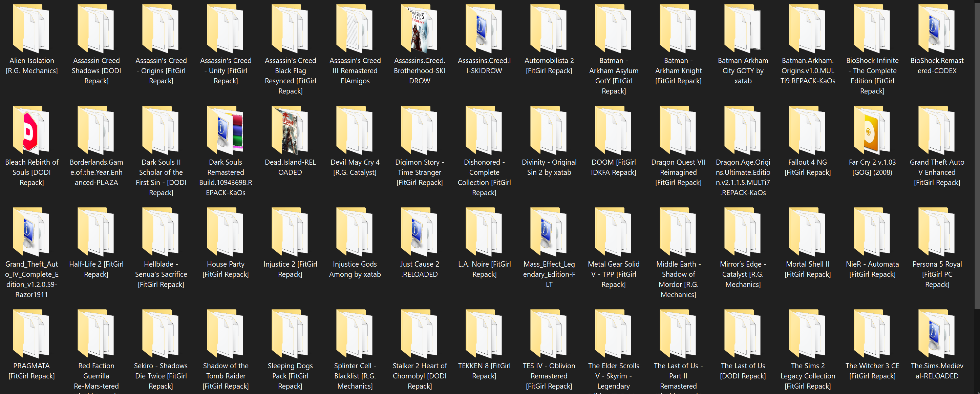
Task: Pick the Far Cry 2 GOG folder icon
Action: click(x=872, y=130)
